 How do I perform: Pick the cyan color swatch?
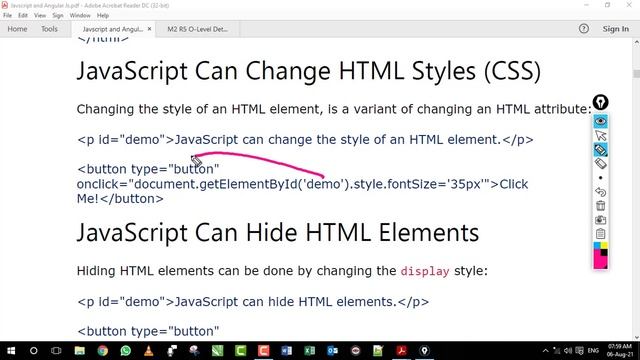(597, 245)
